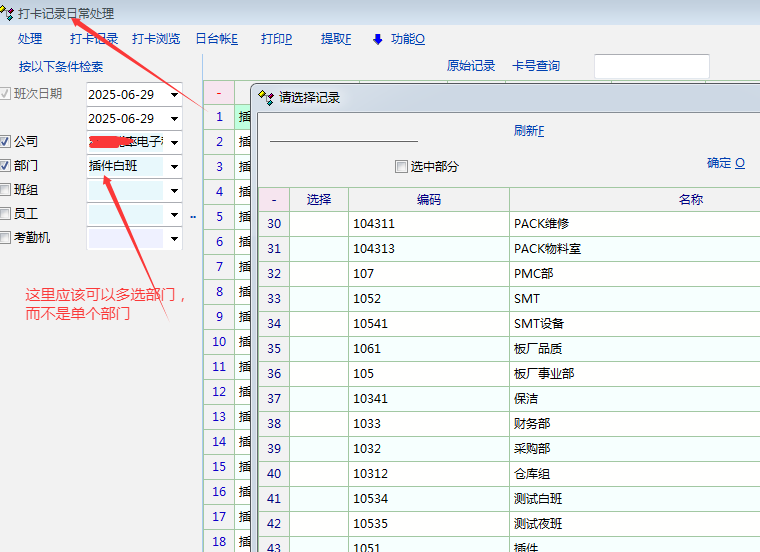Click the app icon in the 打卡记录日常处理 title bar
Viewport: 760px width, 552px height.
click(9, 13)
